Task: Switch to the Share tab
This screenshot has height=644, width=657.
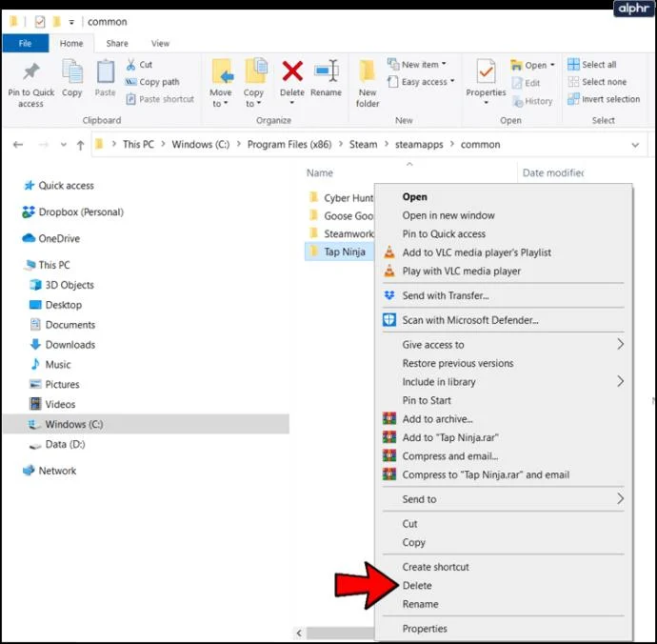Action: tap(117, 43)
